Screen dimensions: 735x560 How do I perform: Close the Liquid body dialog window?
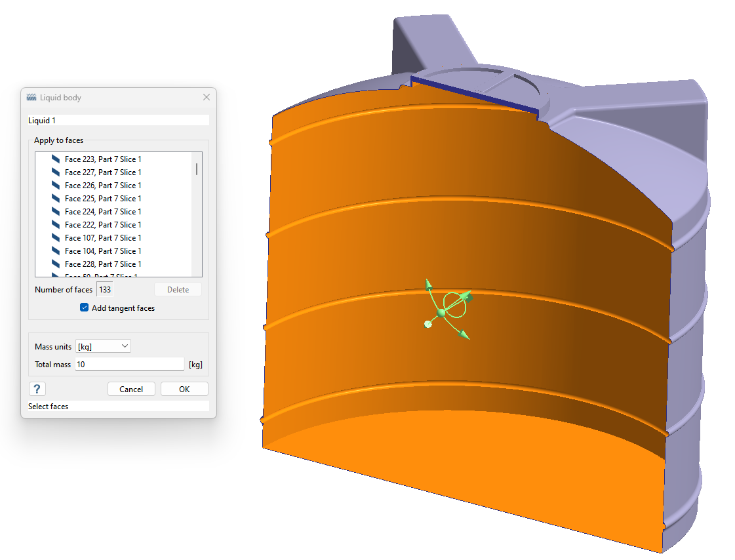pos(206,98)
